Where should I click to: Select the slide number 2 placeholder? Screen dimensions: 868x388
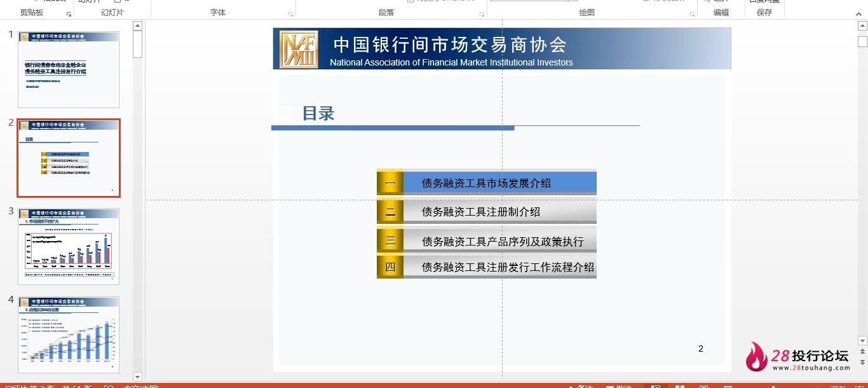coord(701,349)
